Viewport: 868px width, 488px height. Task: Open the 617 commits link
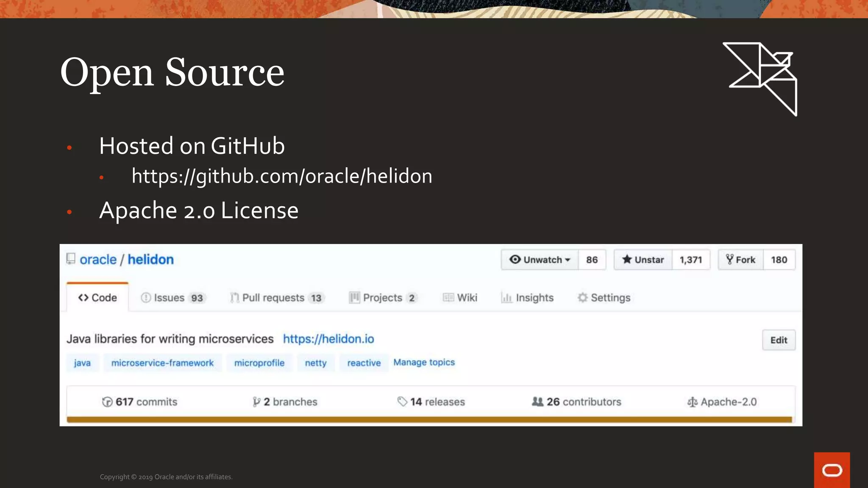140,402
